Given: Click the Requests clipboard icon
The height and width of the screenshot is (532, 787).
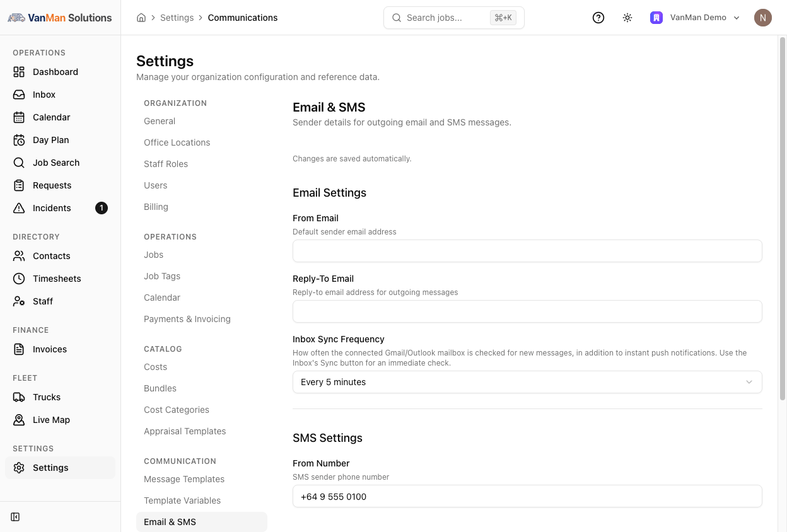Looking at the screenshot, I should (x=19, y=185).
